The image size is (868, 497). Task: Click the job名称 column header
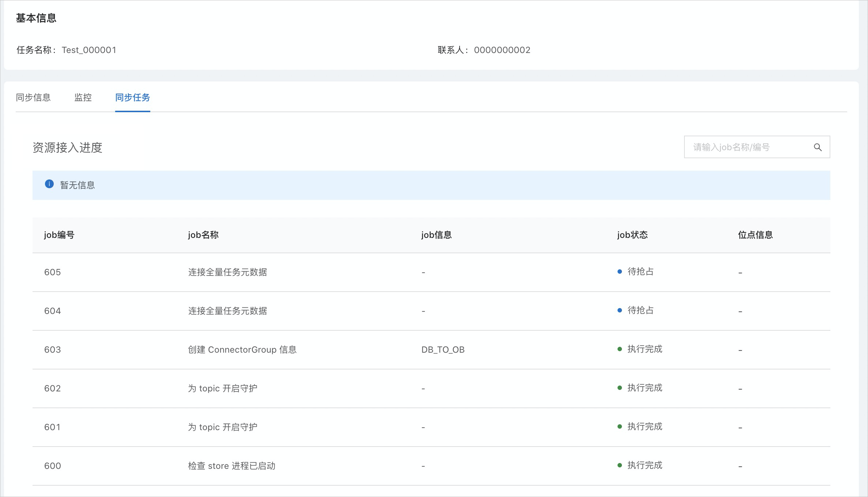[203, 235]
